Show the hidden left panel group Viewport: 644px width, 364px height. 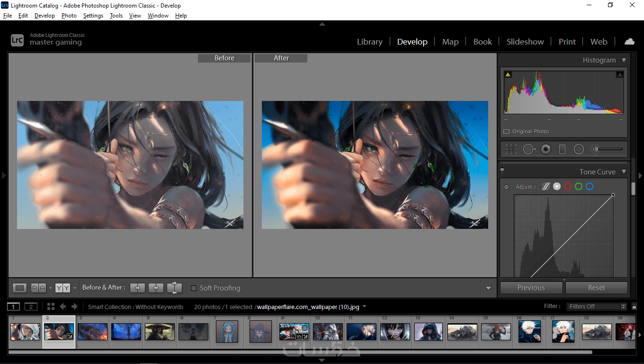tap(3, 176)
